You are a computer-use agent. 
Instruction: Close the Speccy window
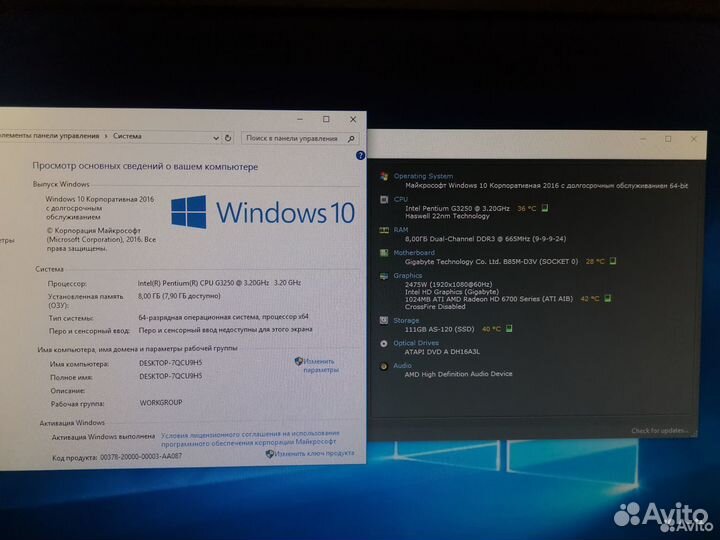coord(694,139)
